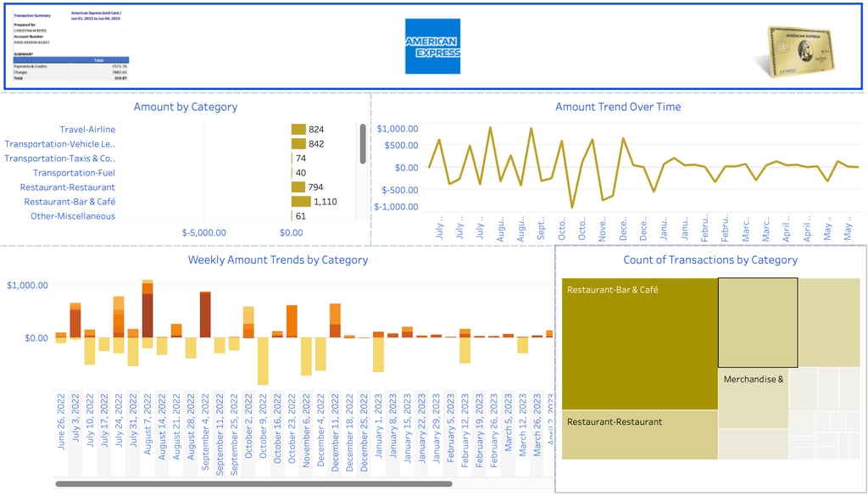Click the $1,000.00 label on weekly chart axis
The width and height of the screenshot is (868, 496).
(27, 285)
